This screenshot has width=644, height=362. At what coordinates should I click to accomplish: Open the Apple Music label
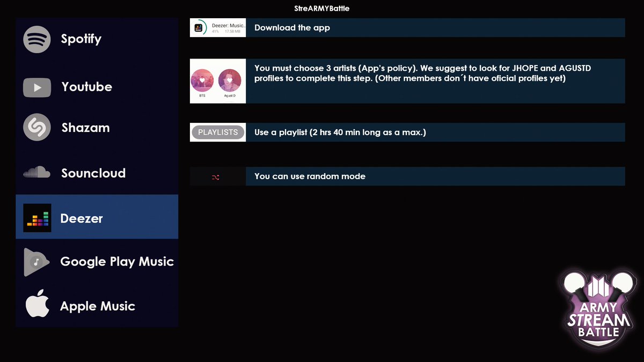pos(98,306)
